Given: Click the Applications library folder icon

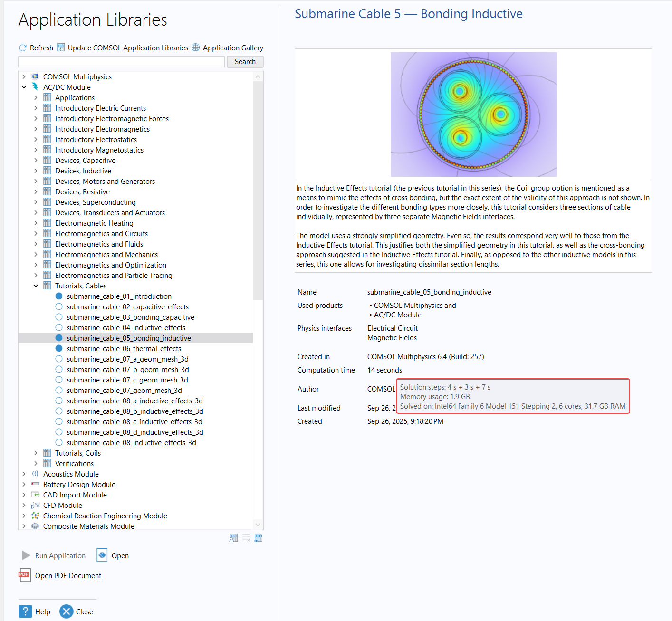Looking at the screenshot, I should (47, 97).
